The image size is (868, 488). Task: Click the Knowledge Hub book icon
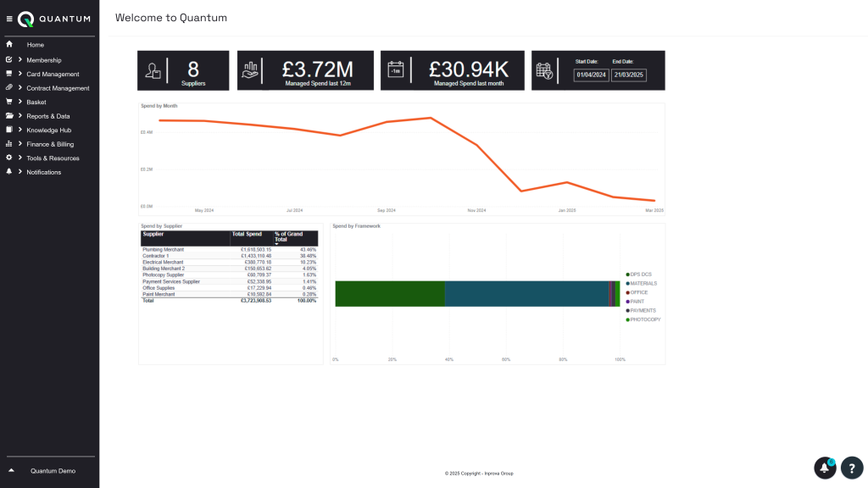coord(8,130)
